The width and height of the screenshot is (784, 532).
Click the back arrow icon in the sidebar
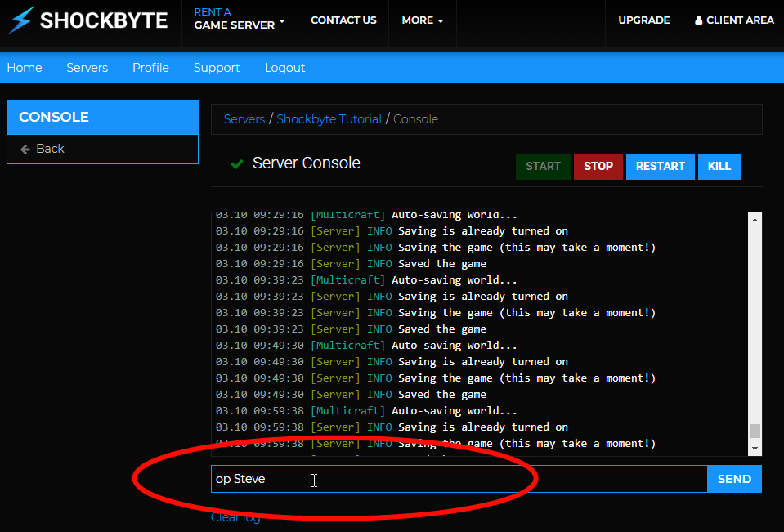click(24, 149)
